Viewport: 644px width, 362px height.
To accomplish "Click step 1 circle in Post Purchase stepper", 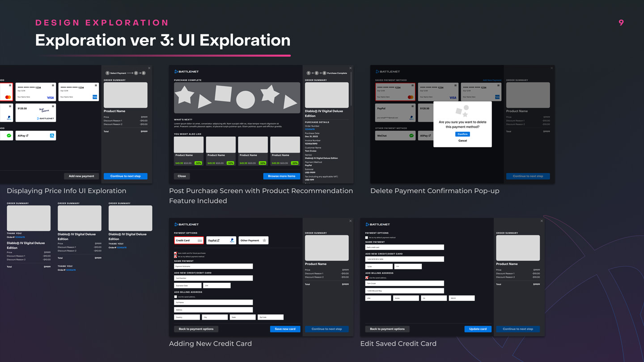I will click(309, 73).
